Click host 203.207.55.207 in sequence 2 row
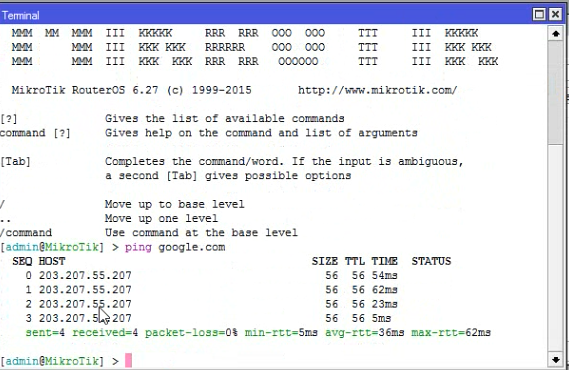The image size is (569, 370). [x=85, y=304]
